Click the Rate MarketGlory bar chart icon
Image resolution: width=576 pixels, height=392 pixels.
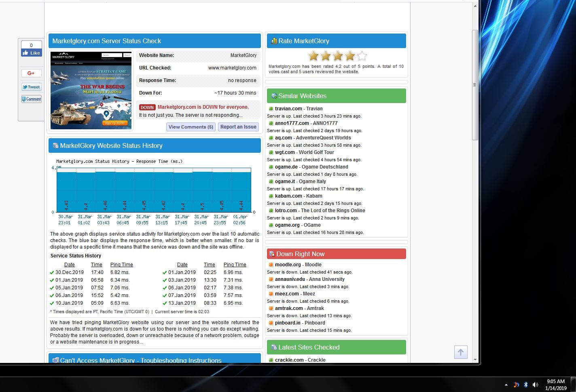[274, 41]
